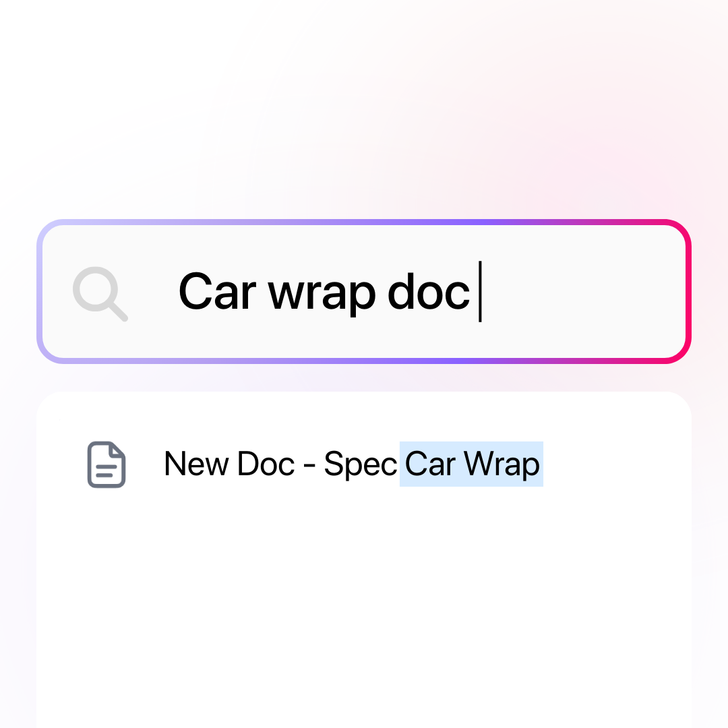Click the highlighted word Car in the result
Viewport: 728px width, 728px height.
(430, 464)
